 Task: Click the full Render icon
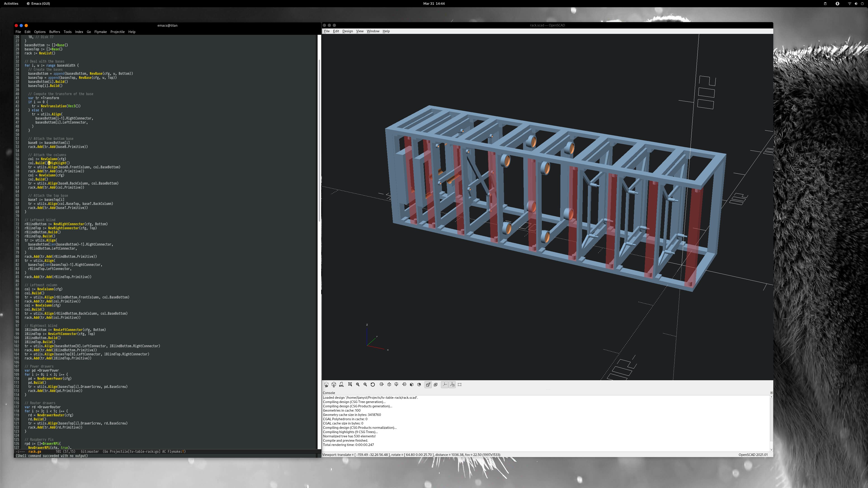(334, 385)
